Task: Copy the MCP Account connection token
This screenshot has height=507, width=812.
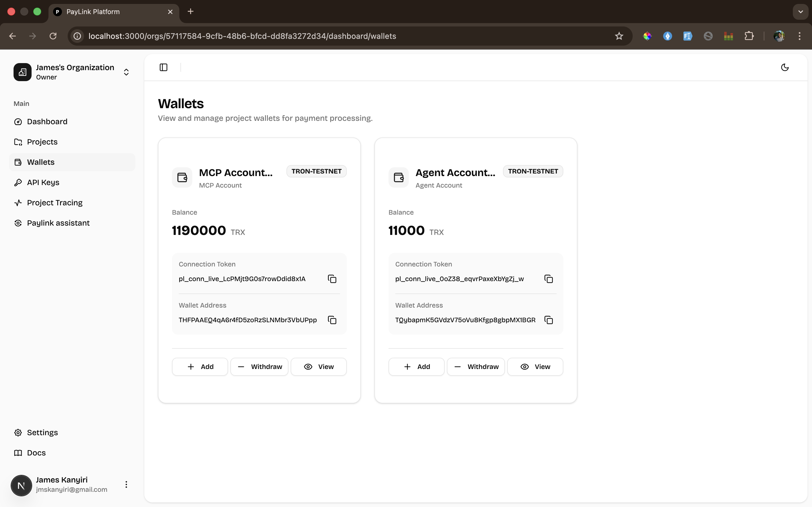Action: [x=332, y=279]
